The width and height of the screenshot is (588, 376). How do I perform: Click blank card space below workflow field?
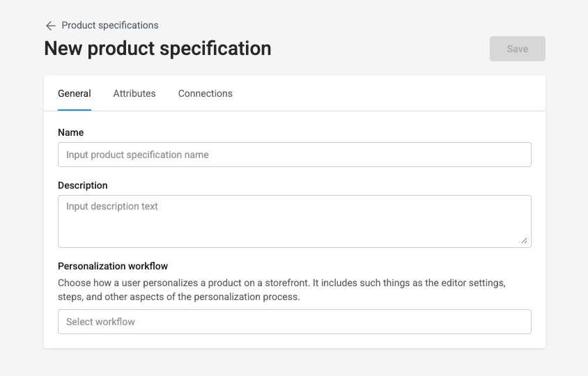click(294, 341)
